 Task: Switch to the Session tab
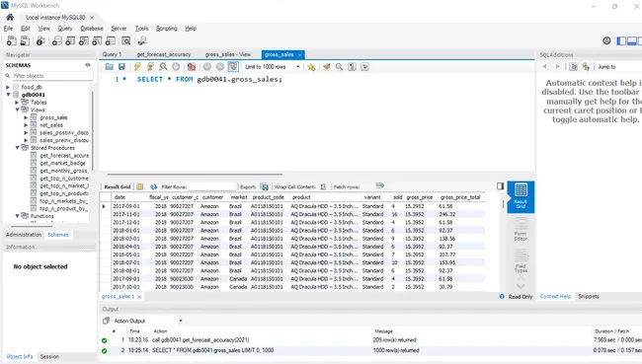click(x=49, y=357)
